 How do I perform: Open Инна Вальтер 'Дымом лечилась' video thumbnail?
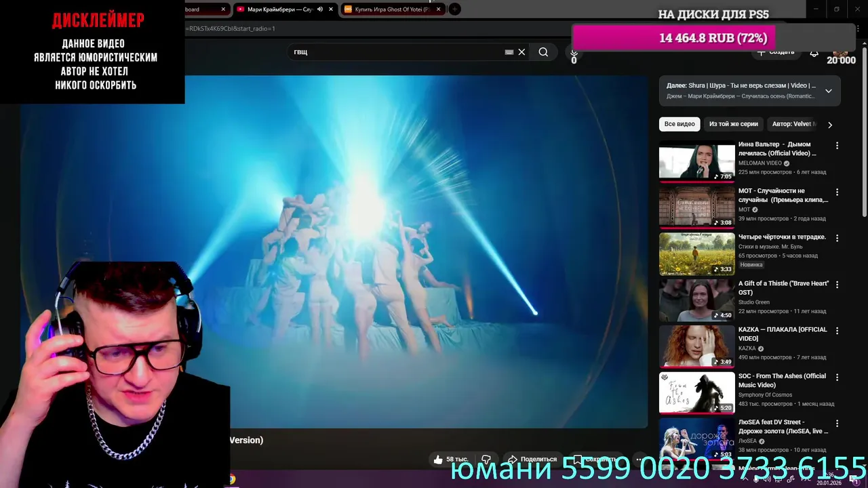(697, 161)
